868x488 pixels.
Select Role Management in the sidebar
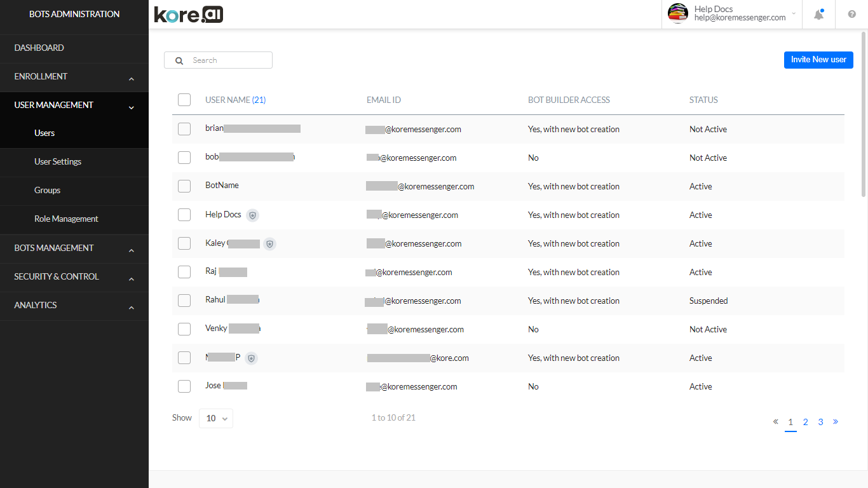pos(66,219)
